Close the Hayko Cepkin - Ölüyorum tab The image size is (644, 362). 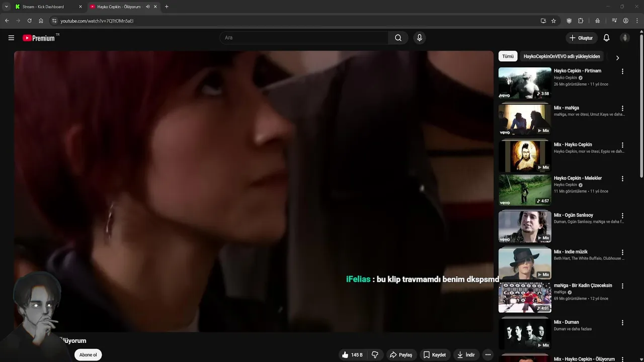(x=155, y=7)
